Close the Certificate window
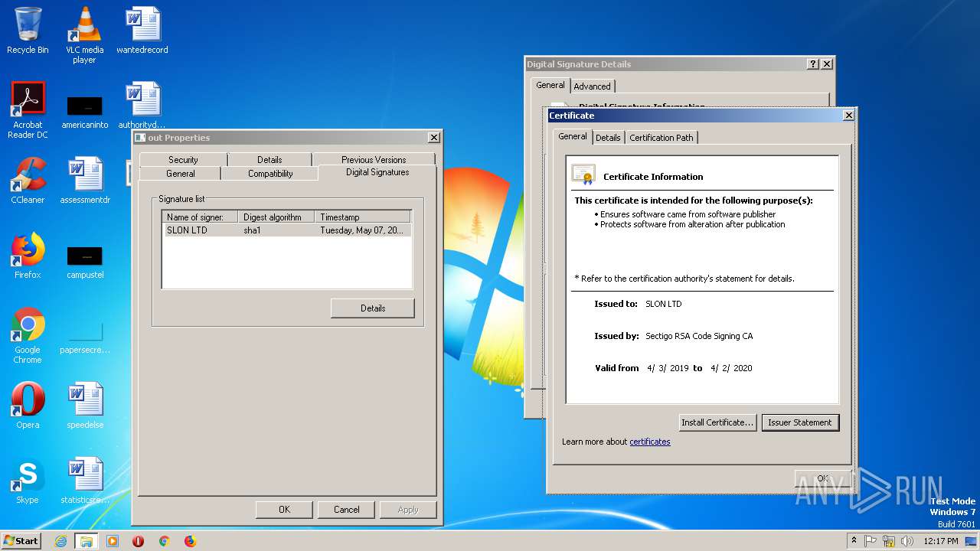 [848, 116]
